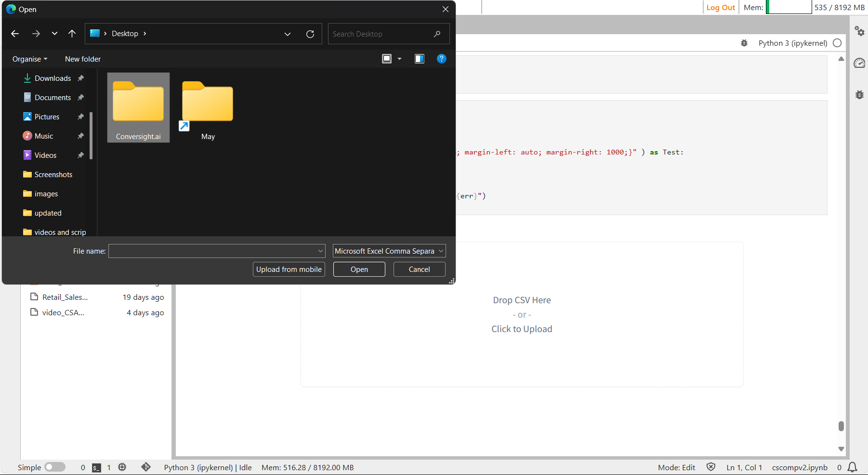Image resolution: width=868 pixels, height=475 pixels.
Task: Open Organise menu
Action: tap(30, 59)
